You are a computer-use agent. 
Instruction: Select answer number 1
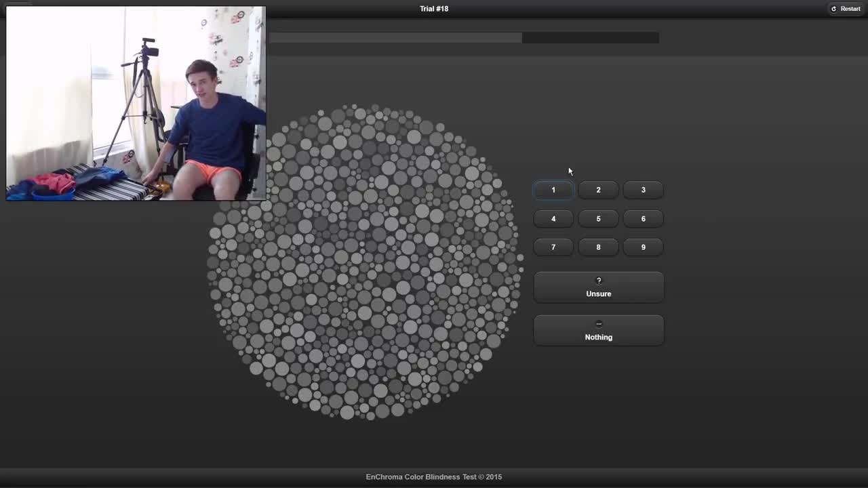[553, 190]
